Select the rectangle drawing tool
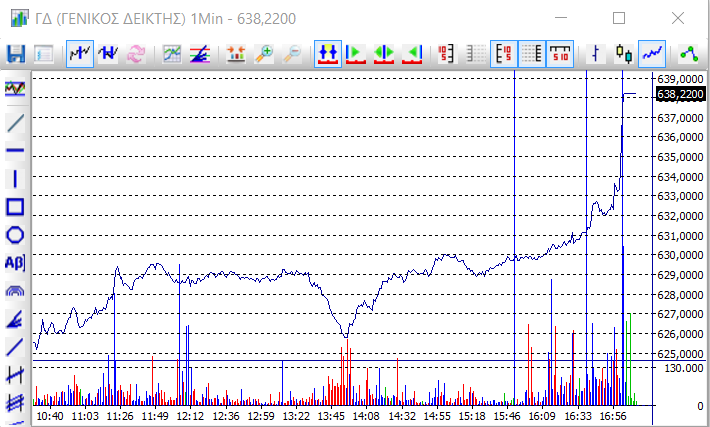This screenshot has width=710, height=427. [x=15, y=207]
